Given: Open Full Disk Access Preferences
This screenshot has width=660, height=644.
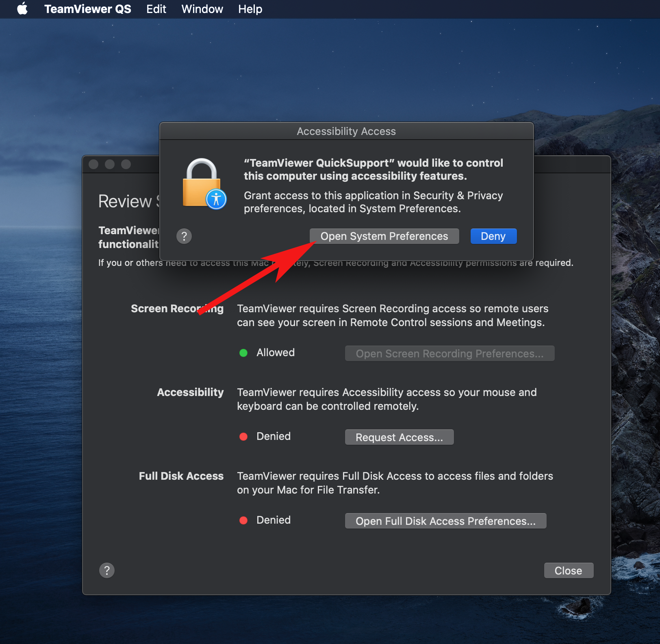Looking at the screenshot, I should (445, 521).
